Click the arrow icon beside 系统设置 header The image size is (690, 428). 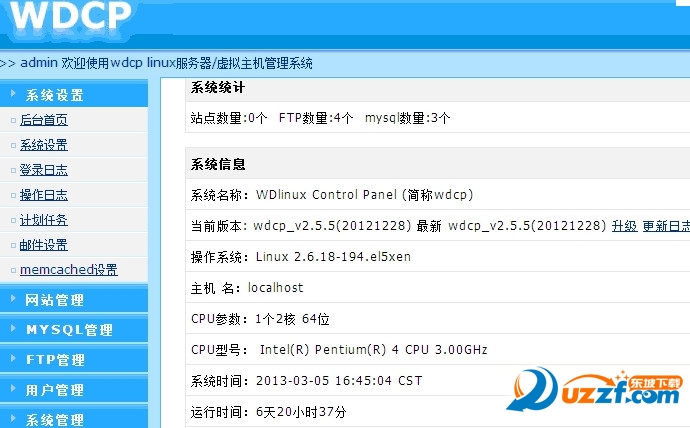click(x=13, y=95)
